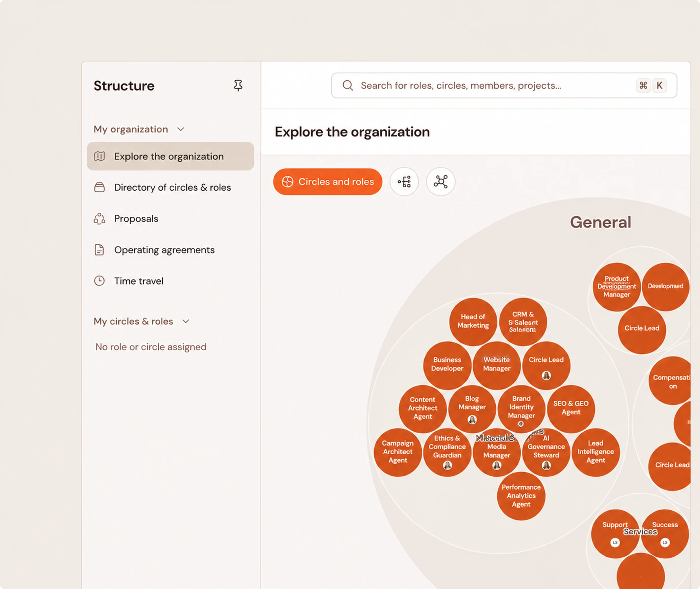Screen dimensions: 700x589
Task: Open the Blog Manager role
Action: 472,409
